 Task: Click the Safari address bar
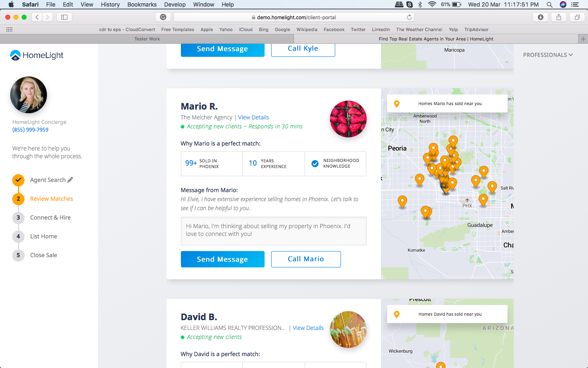pos(294,17)
